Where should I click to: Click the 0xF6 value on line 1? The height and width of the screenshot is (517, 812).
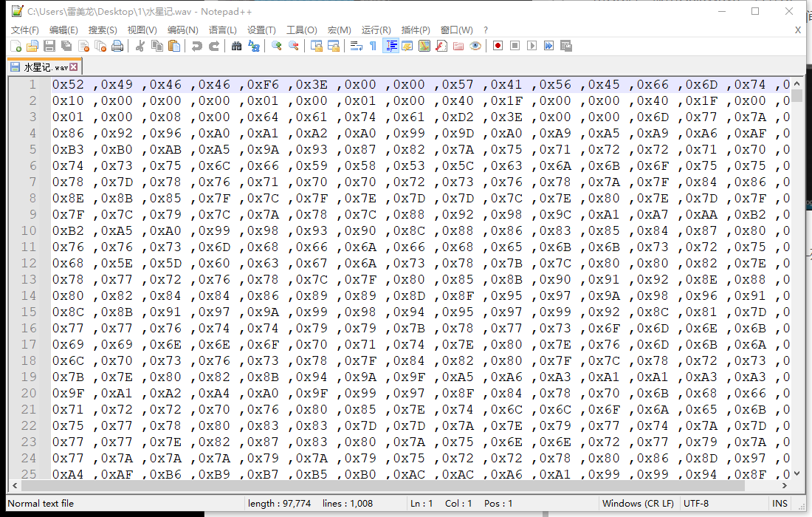(x=263, y=84)
